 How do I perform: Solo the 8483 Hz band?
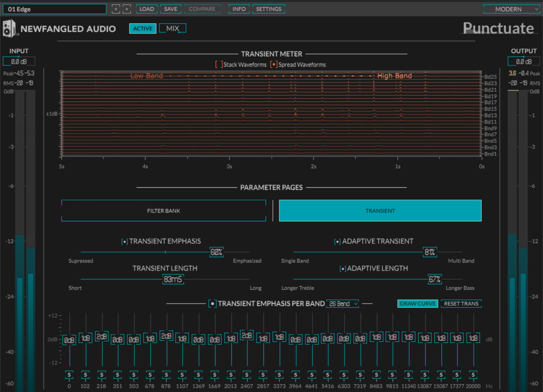[376, 375]
